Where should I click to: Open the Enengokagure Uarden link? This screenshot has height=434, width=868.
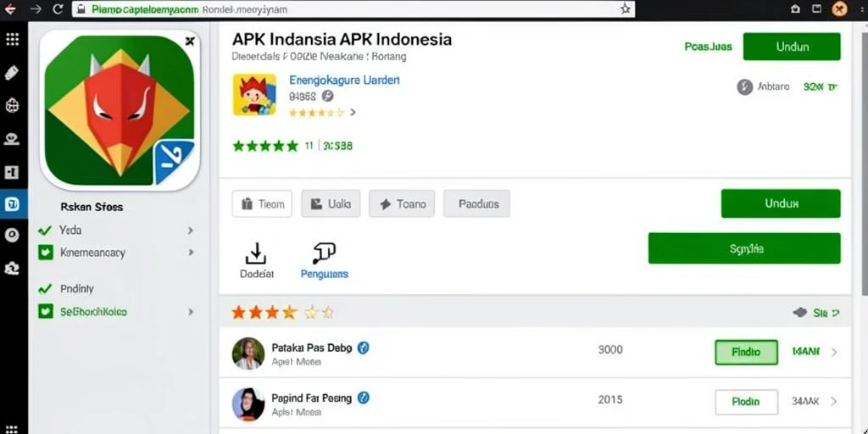pos(344,80)
